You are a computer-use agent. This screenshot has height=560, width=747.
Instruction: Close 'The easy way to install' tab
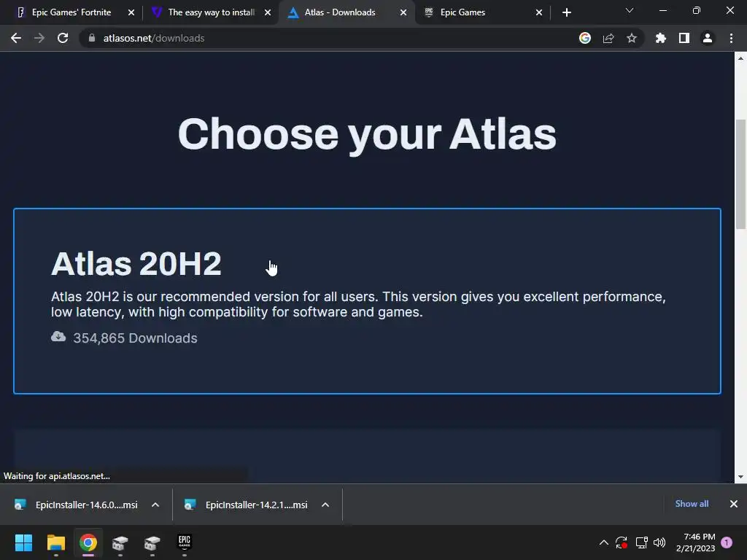point(268,12)
